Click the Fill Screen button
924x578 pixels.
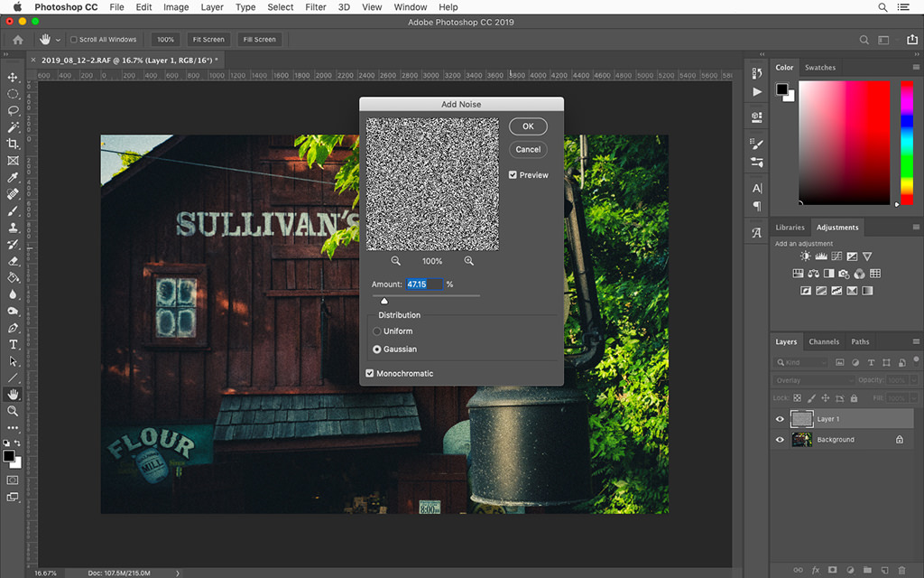coord(259,40)
